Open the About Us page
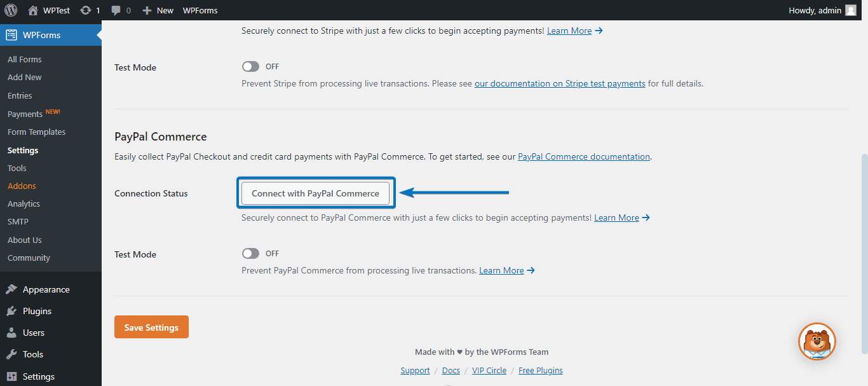 pos(25,240)
